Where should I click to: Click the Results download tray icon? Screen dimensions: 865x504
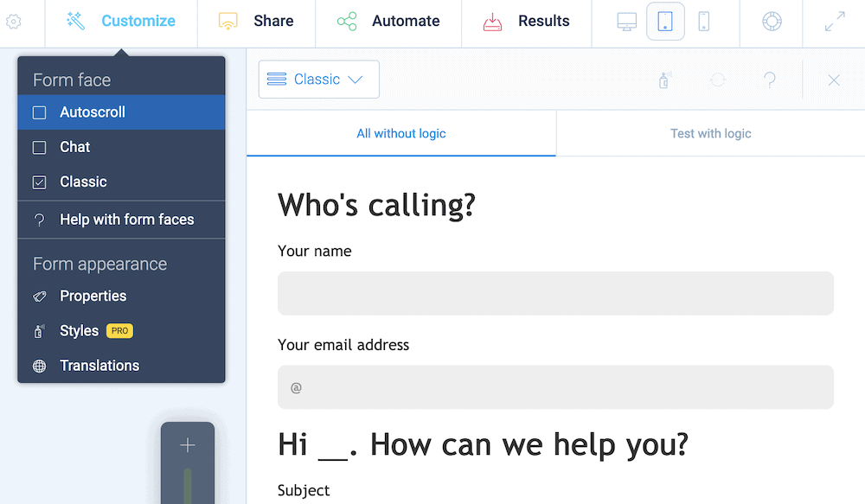click(x=493, y=22)
